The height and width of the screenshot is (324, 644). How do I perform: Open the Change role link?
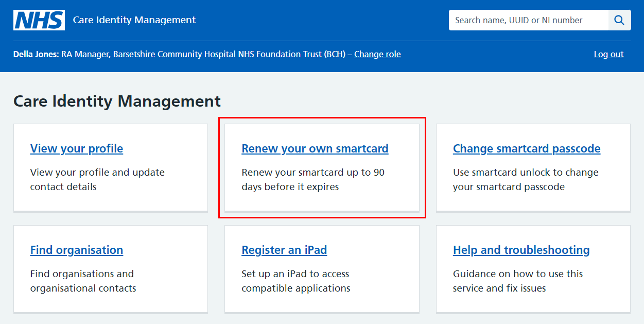pos(377,54)
